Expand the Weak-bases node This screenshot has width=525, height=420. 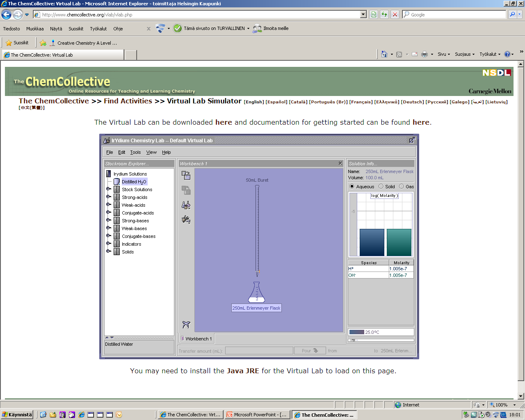coord(109,228)
